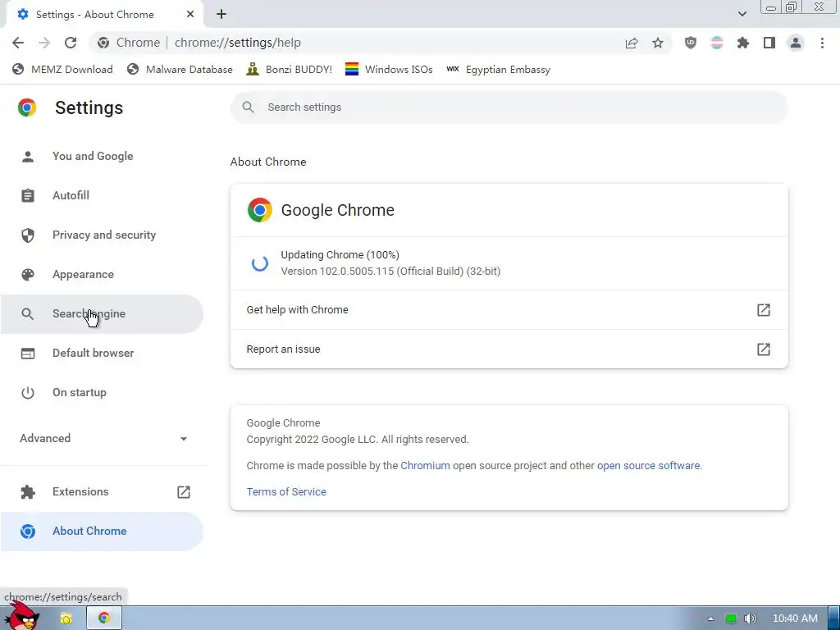Screen dimensions: 840x630
Task: Open Bonzi BUDDY! bookmark
Action: click(290, 70)
